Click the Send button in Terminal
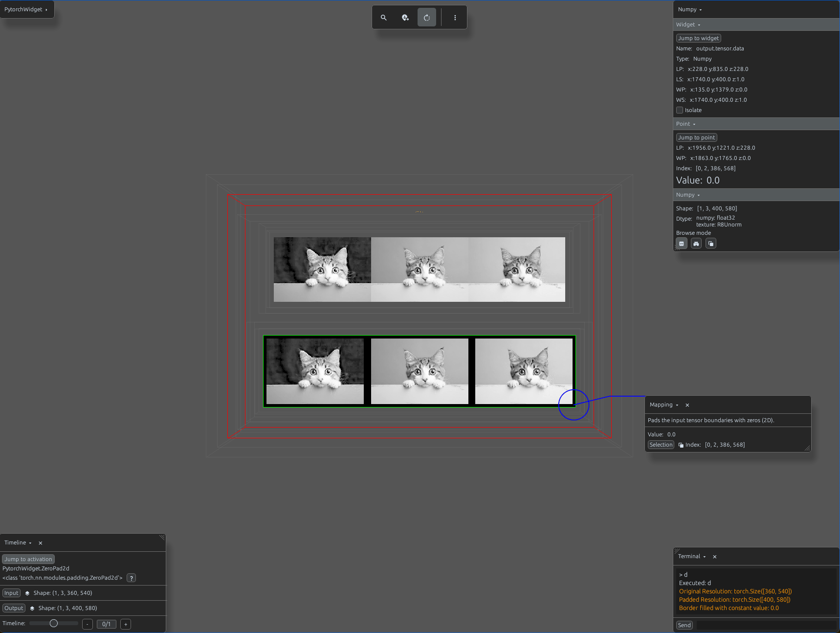This screenshot has width=840, height=633. click(x=685, y=625)
